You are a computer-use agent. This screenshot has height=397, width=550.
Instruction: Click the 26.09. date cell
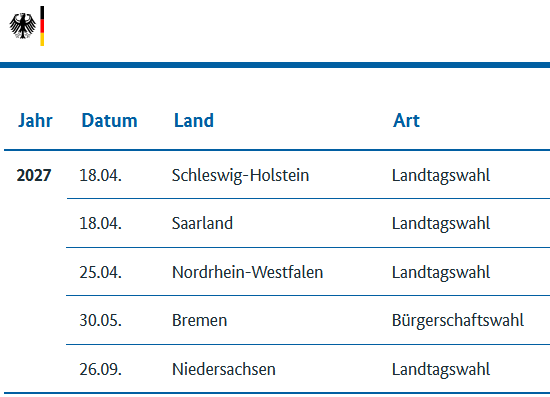[100, 369]
